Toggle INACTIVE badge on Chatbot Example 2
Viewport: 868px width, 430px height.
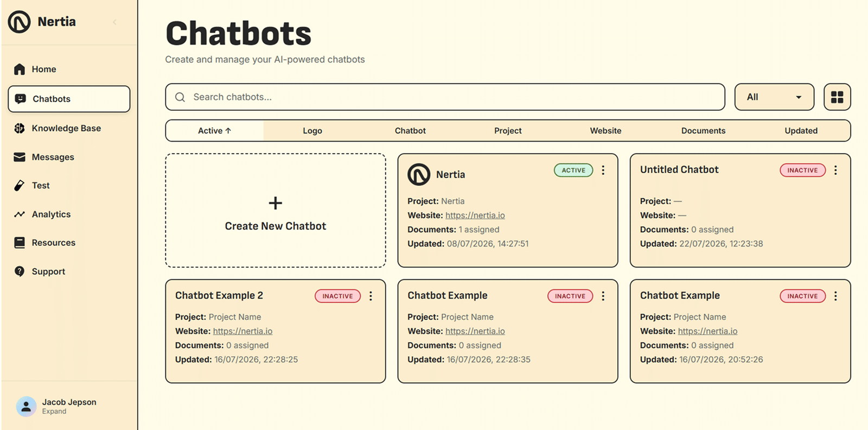point(337,296)
